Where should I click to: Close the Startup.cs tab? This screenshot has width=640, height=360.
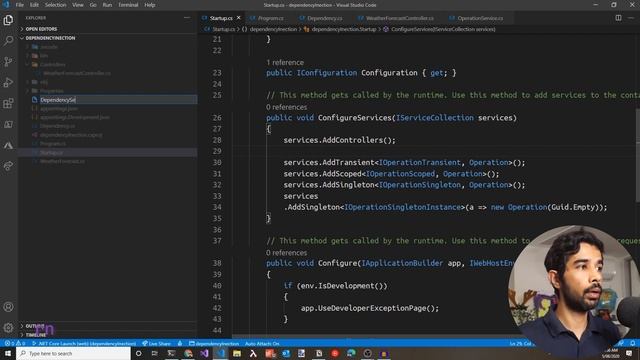pyautogui.click(x=238, y=18)
